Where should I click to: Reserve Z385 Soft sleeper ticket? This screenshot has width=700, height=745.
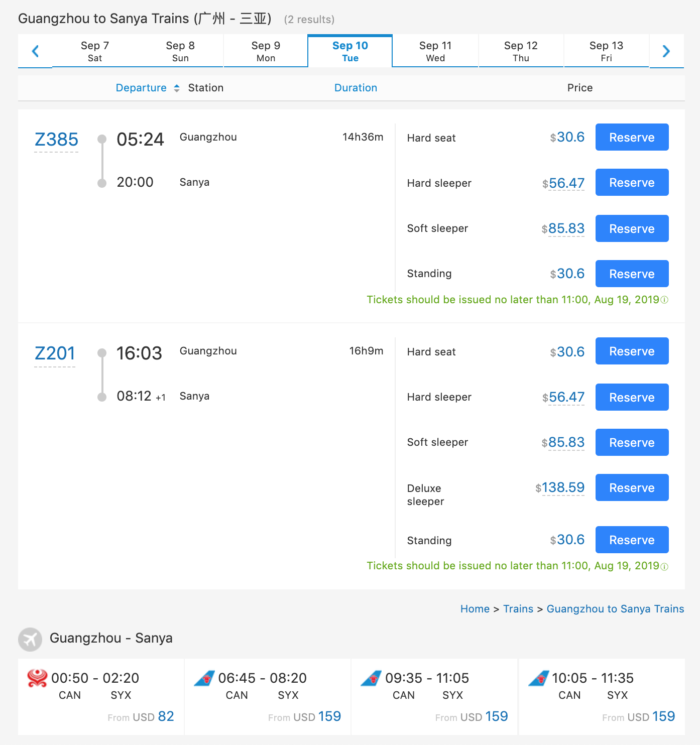pyautogui.click(x=632, y=228)
